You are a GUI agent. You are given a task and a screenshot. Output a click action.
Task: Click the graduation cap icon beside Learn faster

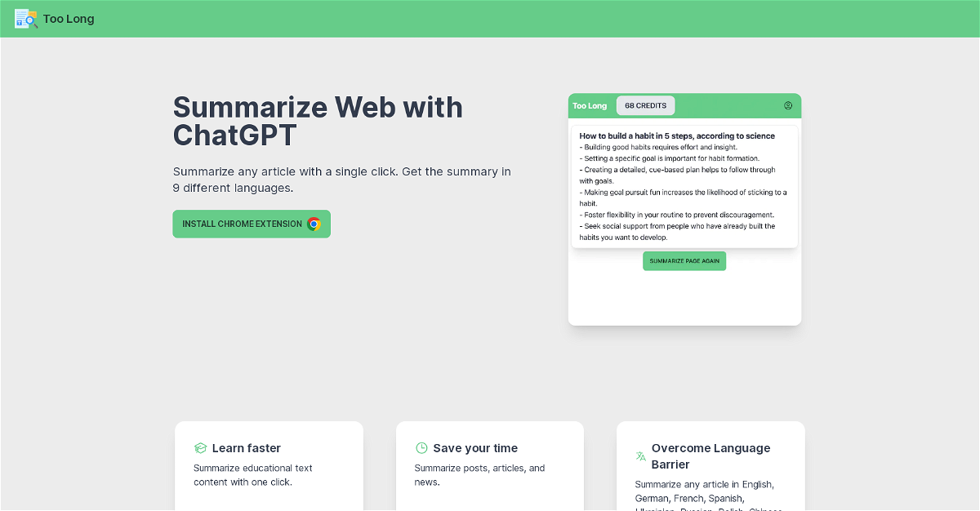click(200, 448)
